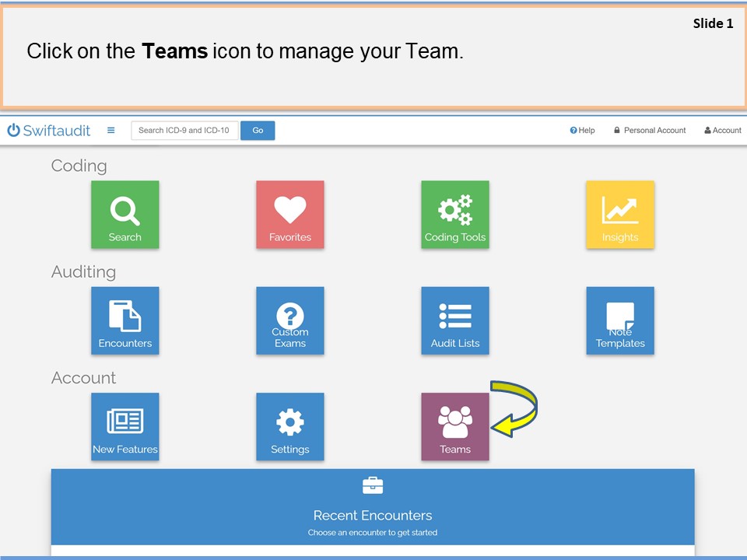The width and height of the screenshot is (747, 560).
Task: Open the Encounters tile
Action: pyautogui.click(x=124, y=320)
